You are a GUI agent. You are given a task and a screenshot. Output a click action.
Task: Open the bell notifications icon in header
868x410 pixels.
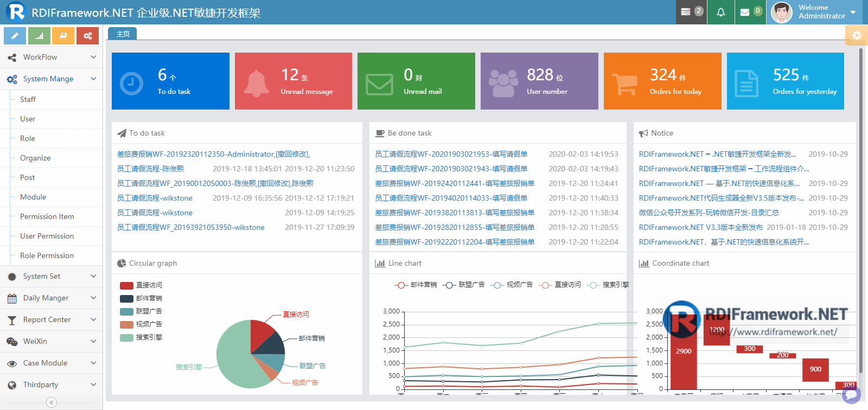click(721, 12)
